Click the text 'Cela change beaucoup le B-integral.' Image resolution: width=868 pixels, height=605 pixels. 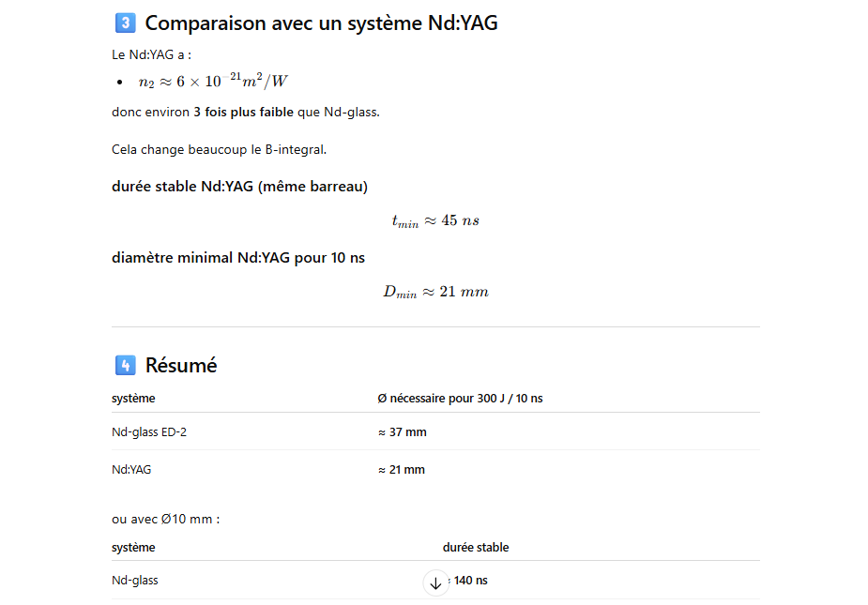tap(219, 149)
